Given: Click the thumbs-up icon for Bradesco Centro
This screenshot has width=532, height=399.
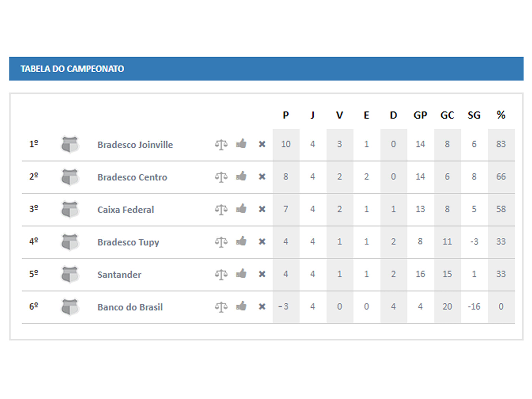Looking at the screenshot, I should pos(241,176).
